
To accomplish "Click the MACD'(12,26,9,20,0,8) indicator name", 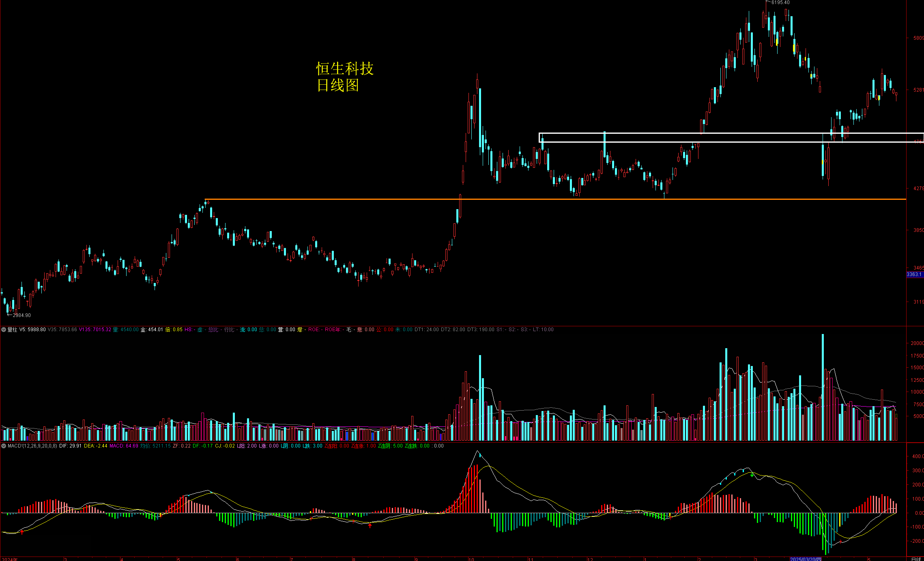I will click(32, 446).
